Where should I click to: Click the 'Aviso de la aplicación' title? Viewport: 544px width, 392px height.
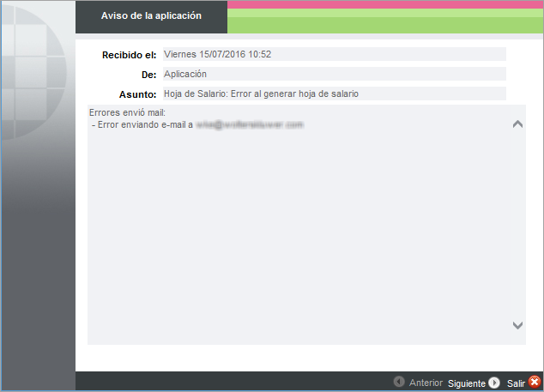tap(151, 16)
